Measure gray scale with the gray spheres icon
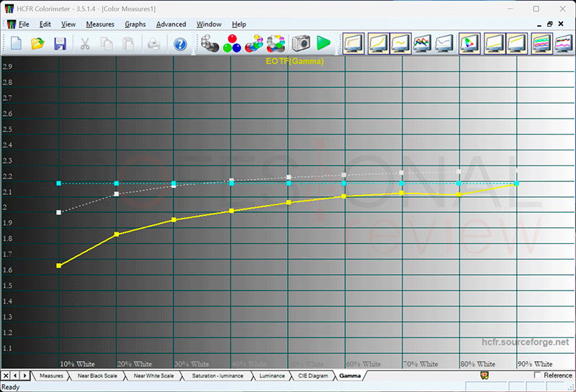 click(210, 43)
